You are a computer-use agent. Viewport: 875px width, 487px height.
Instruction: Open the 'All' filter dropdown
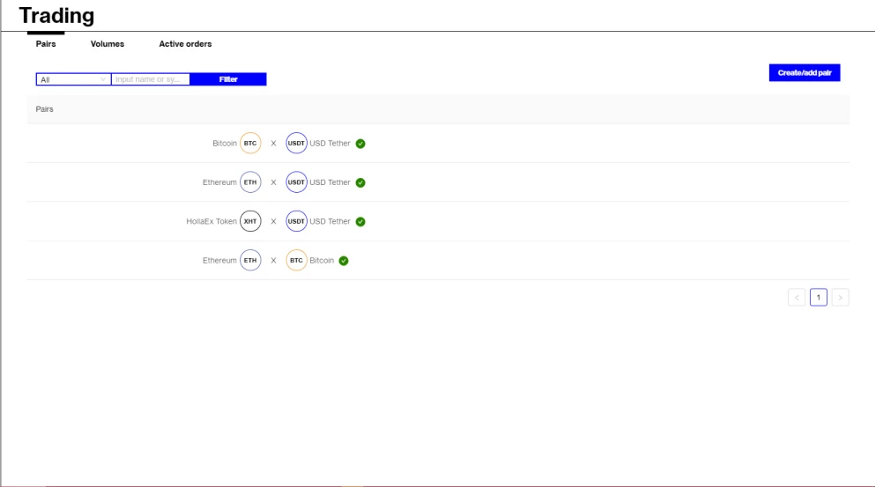(x=73, y=79)
